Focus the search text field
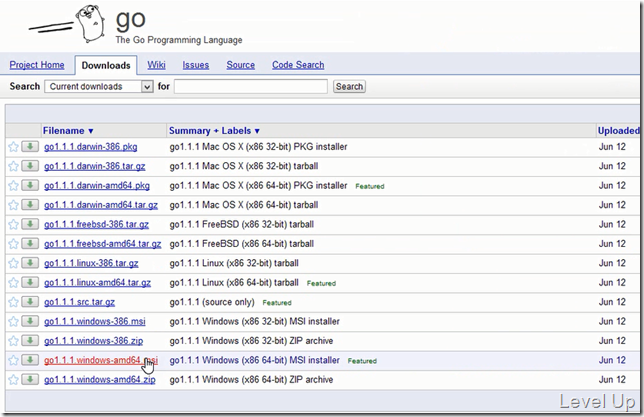This screenshot has height=417, width=644. click(251, 86)
